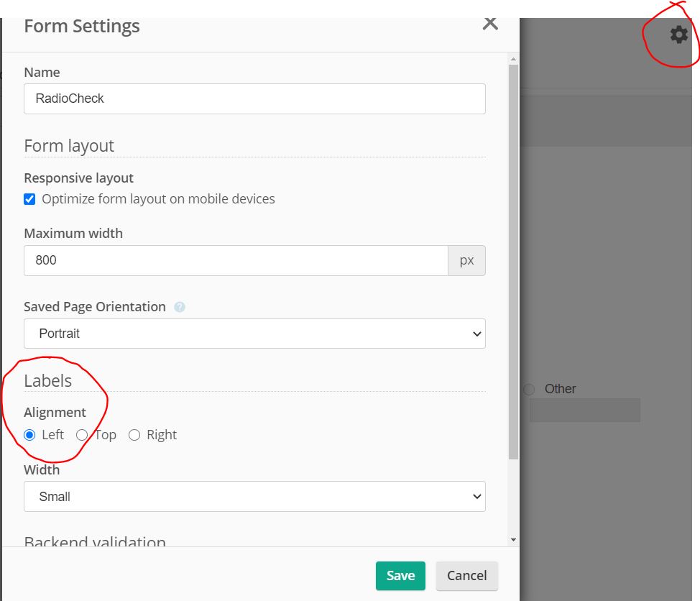Image resolution: width=700 pixels, height=601 pixels.
Task: Select Left label alignment
Action: point(29,435)
